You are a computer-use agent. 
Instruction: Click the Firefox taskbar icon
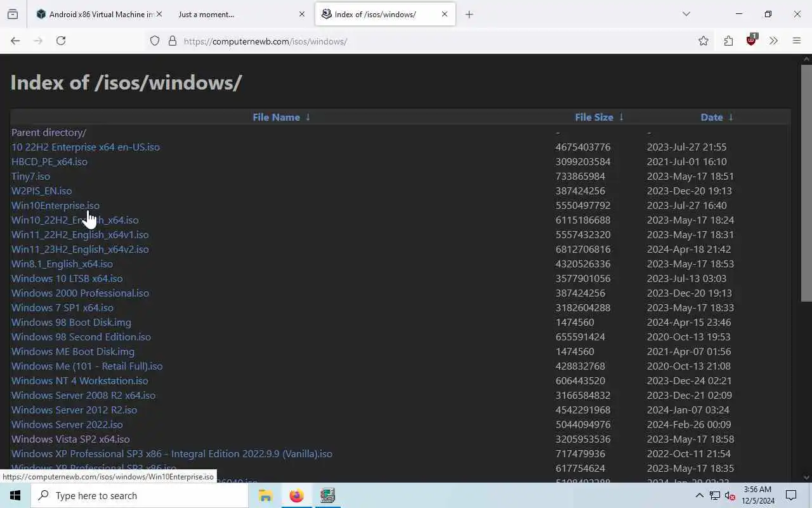click(296, 495)
